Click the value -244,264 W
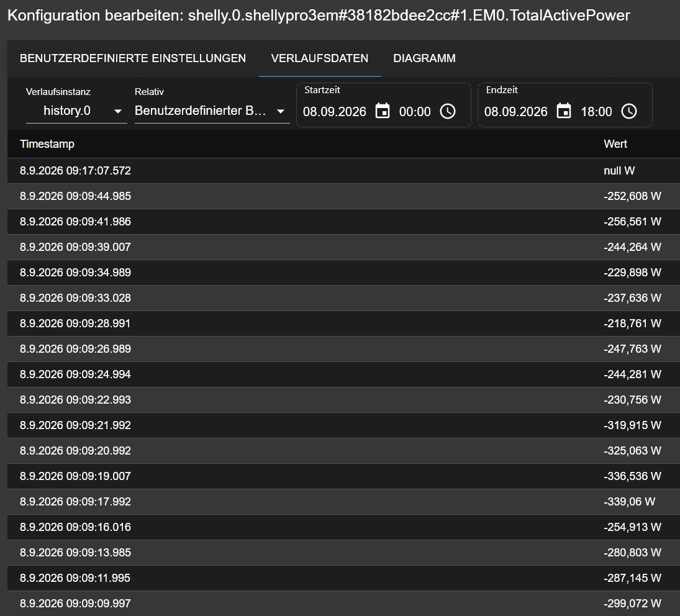Viewport: 680px width, 616px height. click(632, 247)
